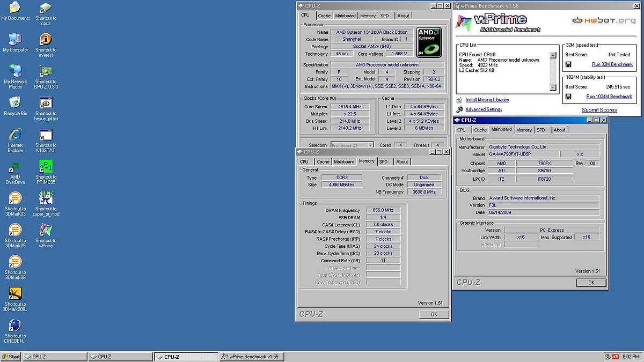This screenshot has width=644, height=362.
Task: Click the Southbridge value SB750
Action: [x=544, y=171]
